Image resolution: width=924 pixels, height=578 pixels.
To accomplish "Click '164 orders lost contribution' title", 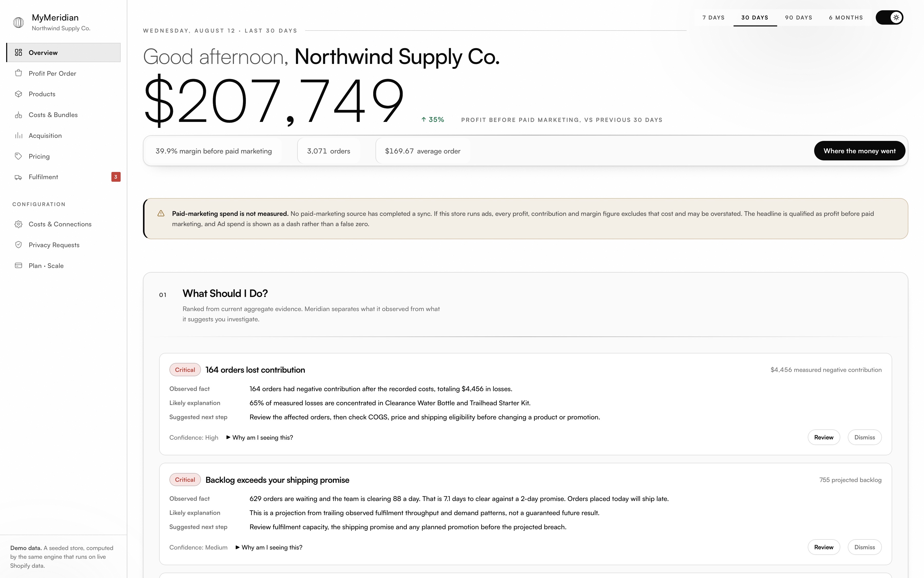I will click(x=255, y=370).
